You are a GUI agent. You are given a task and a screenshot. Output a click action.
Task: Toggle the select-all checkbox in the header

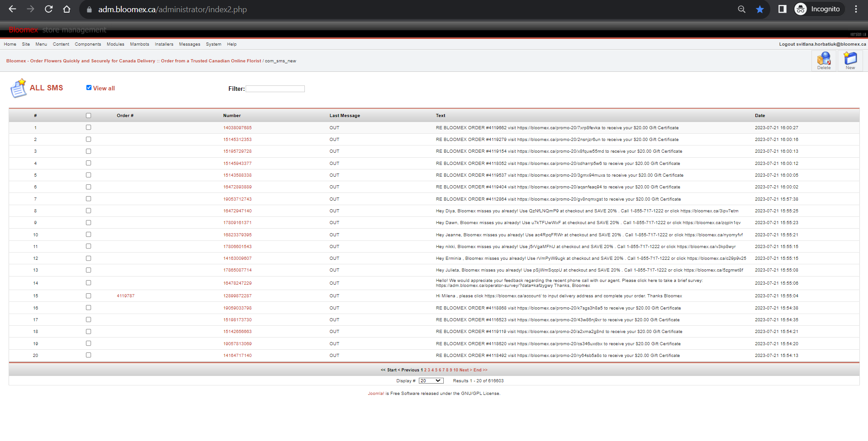click(x=88, y=116)
